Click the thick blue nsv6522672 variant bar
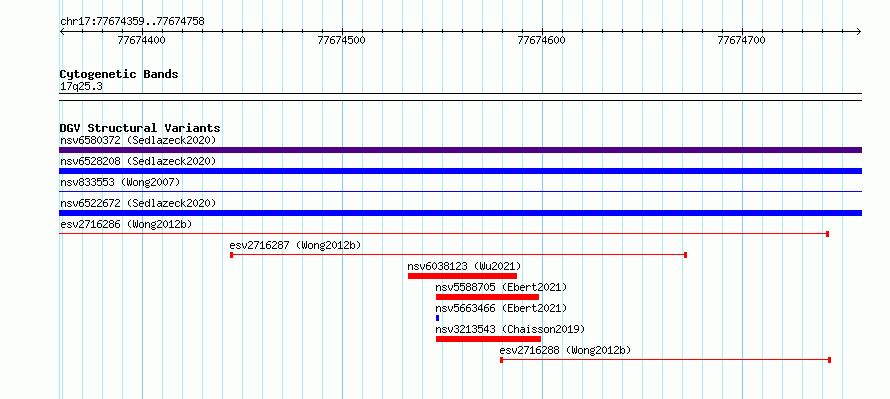The image size is (890, 399). tap(460, 213)
